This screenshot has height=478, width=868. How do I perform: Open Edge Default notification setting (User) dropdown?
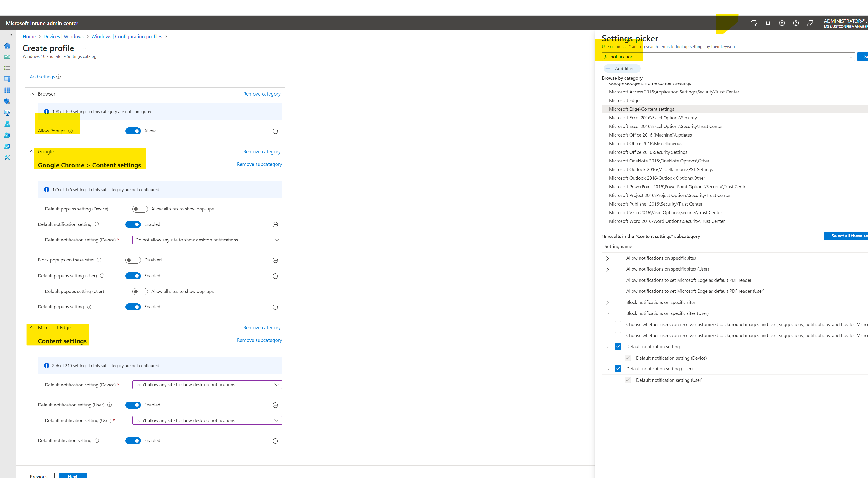pyautogui.click(x=207, y=420)
